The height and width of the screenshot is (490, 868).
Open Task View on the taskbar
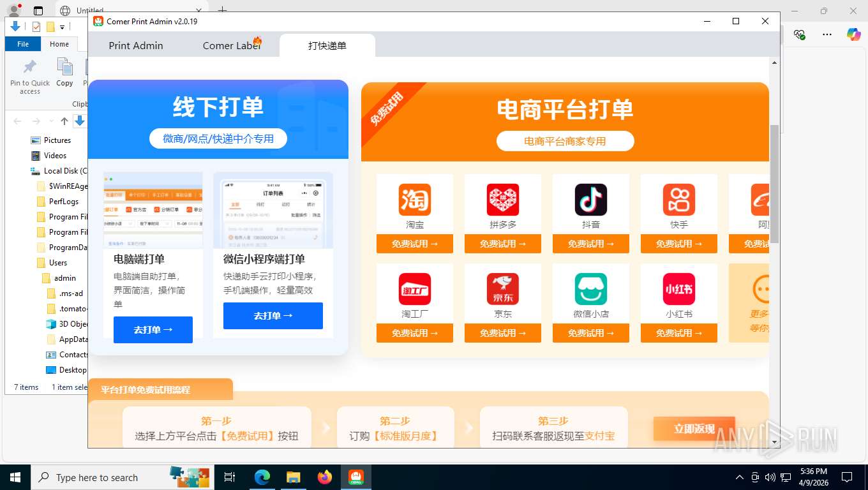pyautogui.click(x=230, y=477)
